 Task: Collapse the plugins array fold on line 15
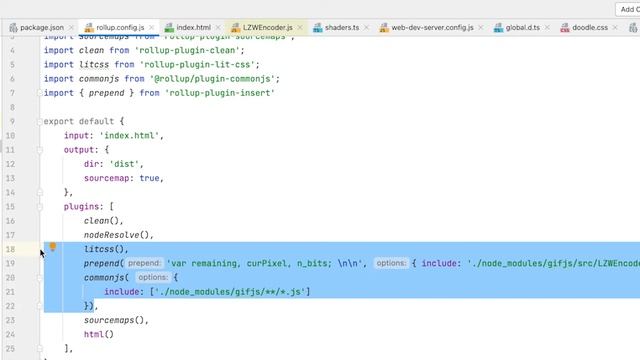(x=40, y=207)
